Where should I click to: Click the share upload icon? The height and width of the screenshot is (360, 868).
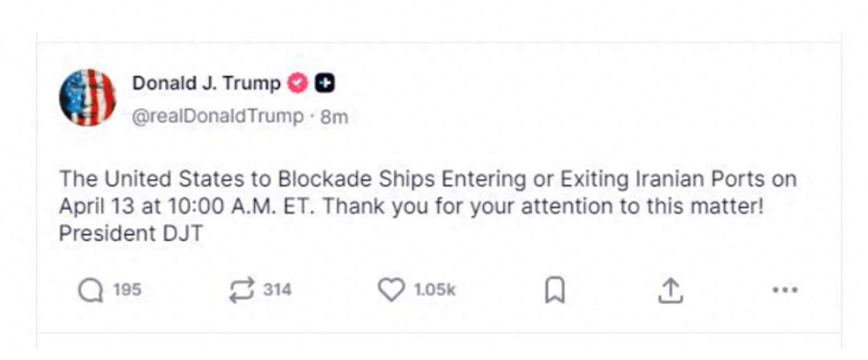point(670,291)
